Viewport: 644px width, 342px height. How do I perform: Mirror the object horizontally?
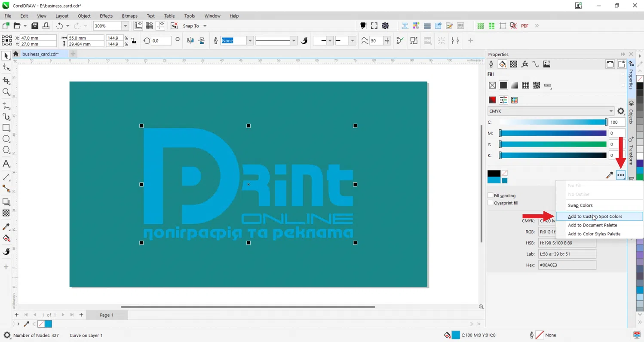click(x=190, y=40)
